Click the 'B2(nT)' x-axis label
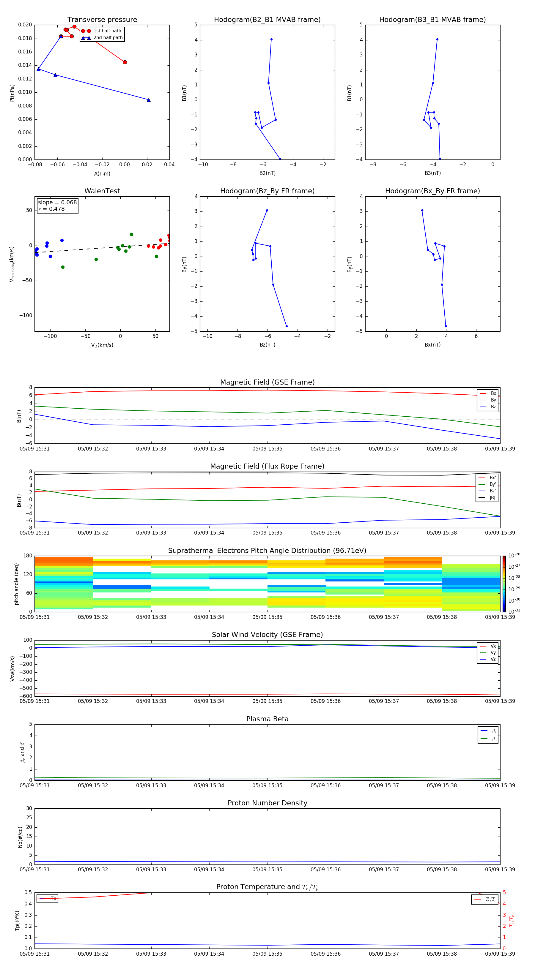Screen dimensions: 535x980 [x=267, y=173]
